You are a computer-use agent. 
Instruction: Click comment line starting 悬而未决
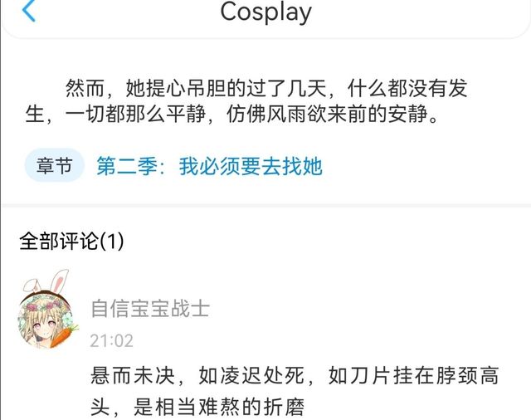(x=295, y=376)
